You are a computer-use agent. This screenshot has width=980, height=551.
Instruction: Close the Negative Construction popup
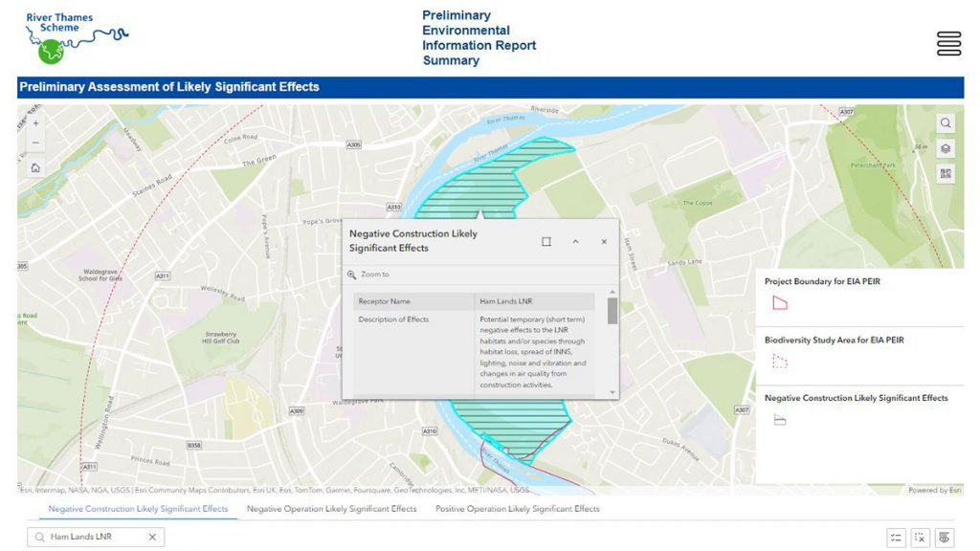(x=604, y=242)
